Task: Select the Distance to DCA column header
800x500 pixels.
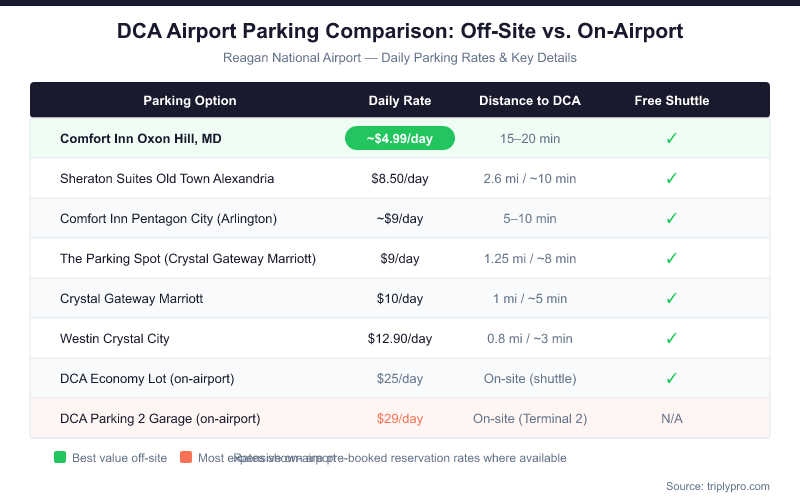Action: tap(530, 100)
